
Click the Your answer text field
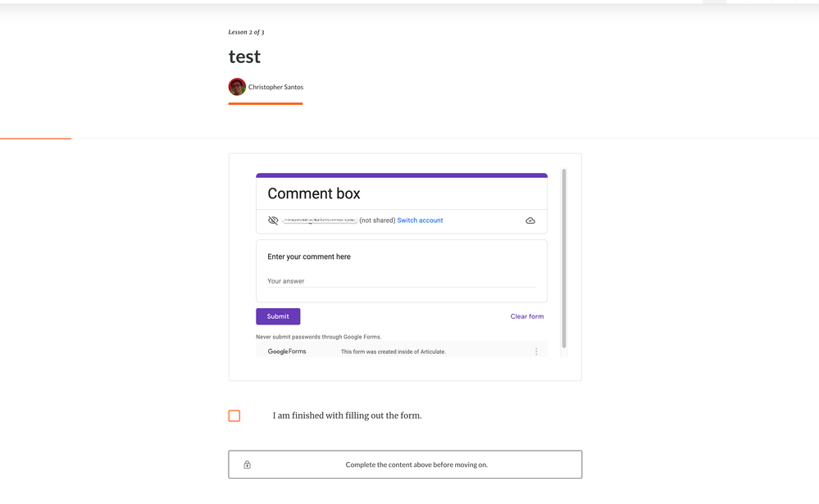401,282
